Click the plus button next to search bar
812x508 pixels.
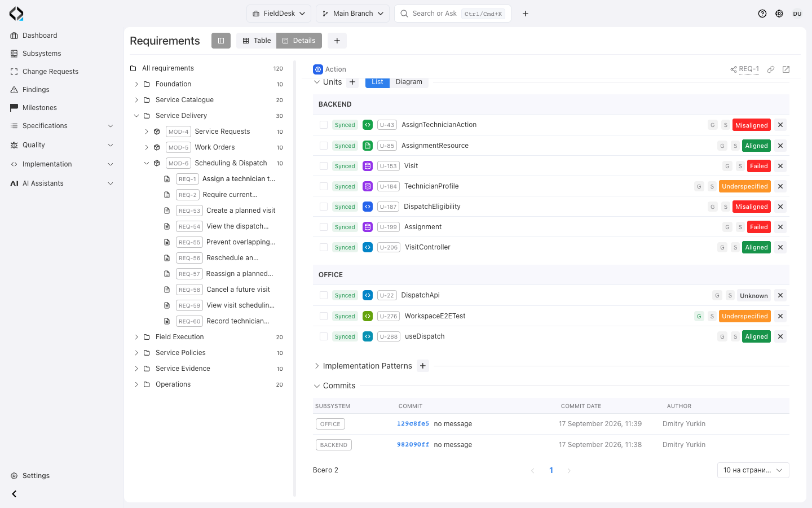pos(526,14)
